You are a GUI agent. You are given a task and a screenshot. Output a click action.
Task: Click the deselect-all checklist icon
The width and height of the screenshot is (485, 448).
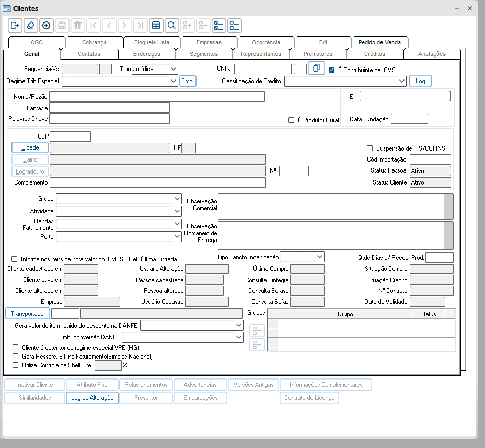point(234,25)
